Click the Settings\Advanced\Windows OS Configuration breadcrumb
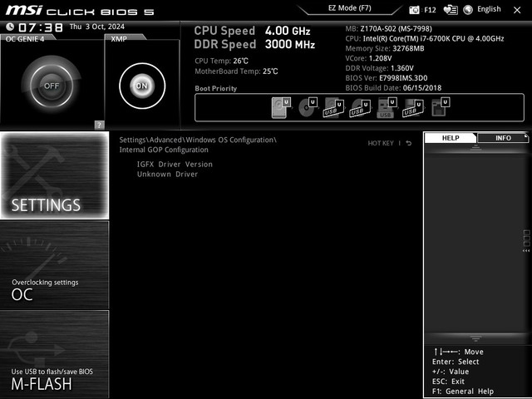This screenshot has width=532, height=399. [198, 140]
